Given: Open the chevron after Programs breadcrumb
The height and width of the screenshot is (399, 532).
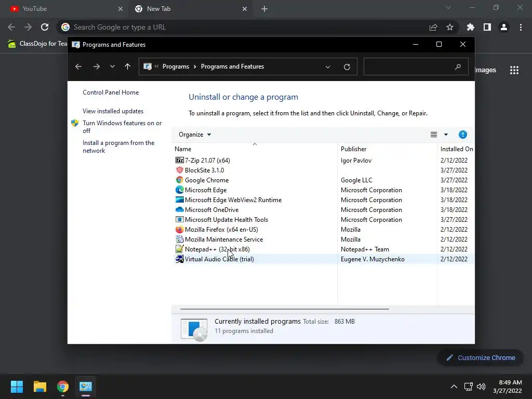Looking at the screenshot, I should coord(195,66).
